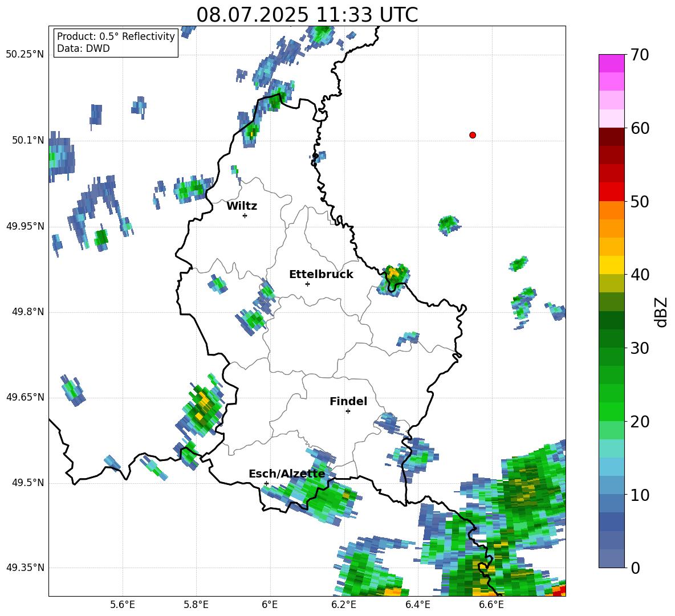
Task: Click the 0 tick label on the colorbar
Action: (635, 568)
